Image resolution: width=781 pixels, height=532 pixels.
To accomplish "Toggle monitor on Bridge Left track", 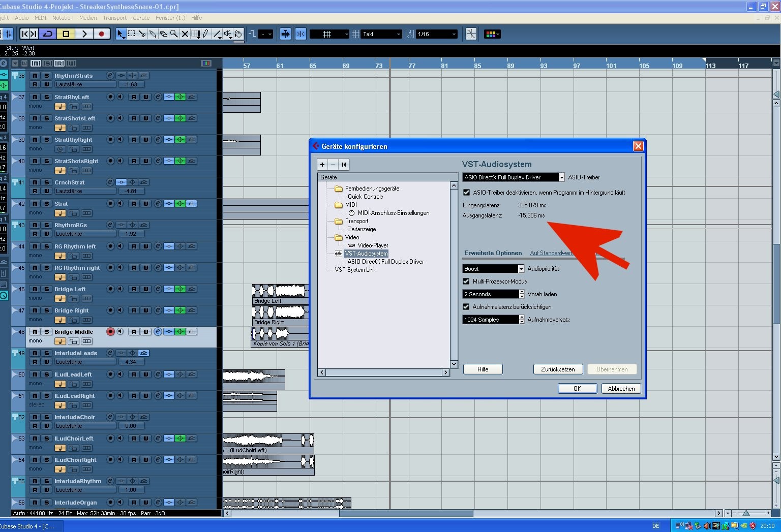I will coord(121,289).
